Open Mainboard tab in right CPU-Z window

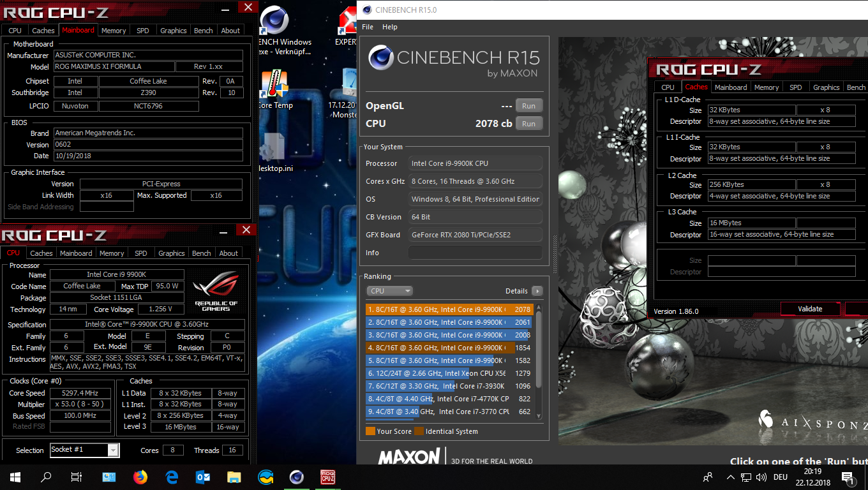pyautogui.click(x=731, y=87)
